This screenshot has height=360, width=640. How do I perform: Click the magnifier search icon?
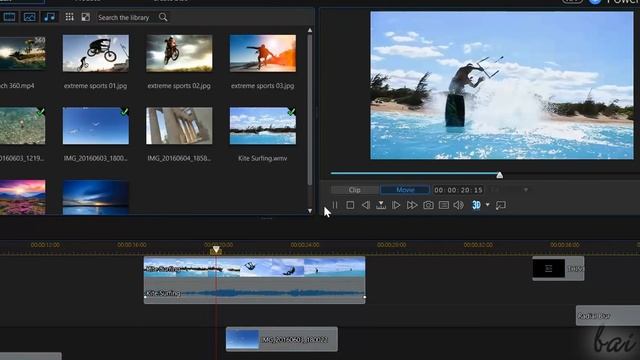163,17
